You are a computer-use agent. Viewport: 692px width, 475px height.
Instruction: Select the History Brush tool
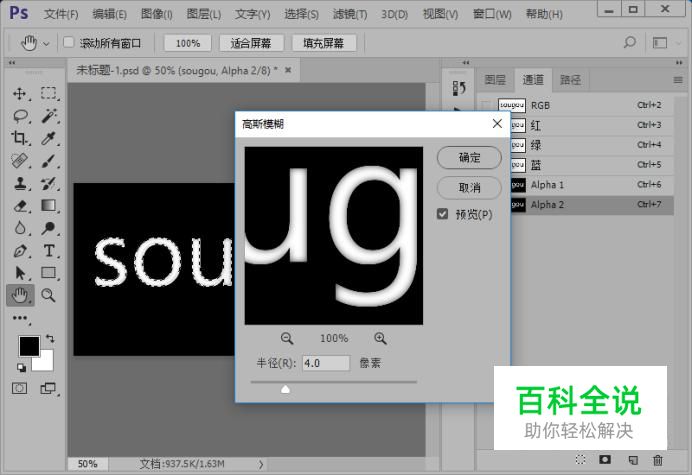[49, 183]
